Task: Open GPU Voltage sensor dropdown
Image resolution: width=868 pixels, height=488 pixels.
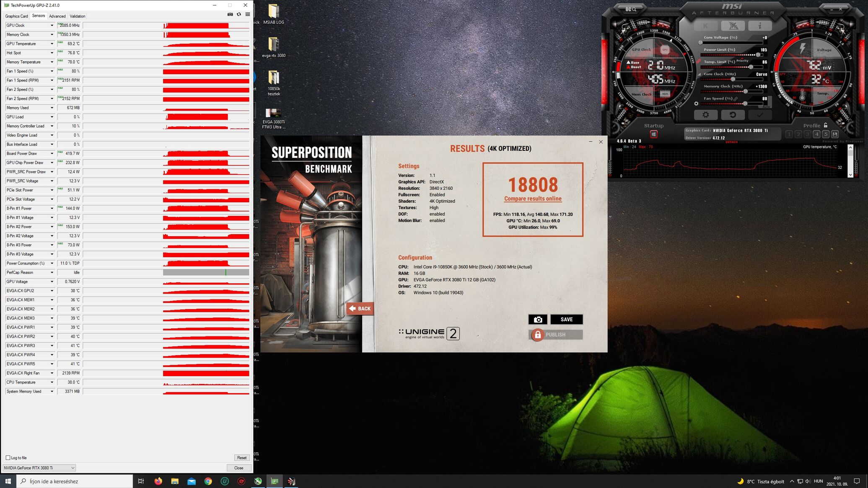Action: pyautogui.click(x=52, y=282)
